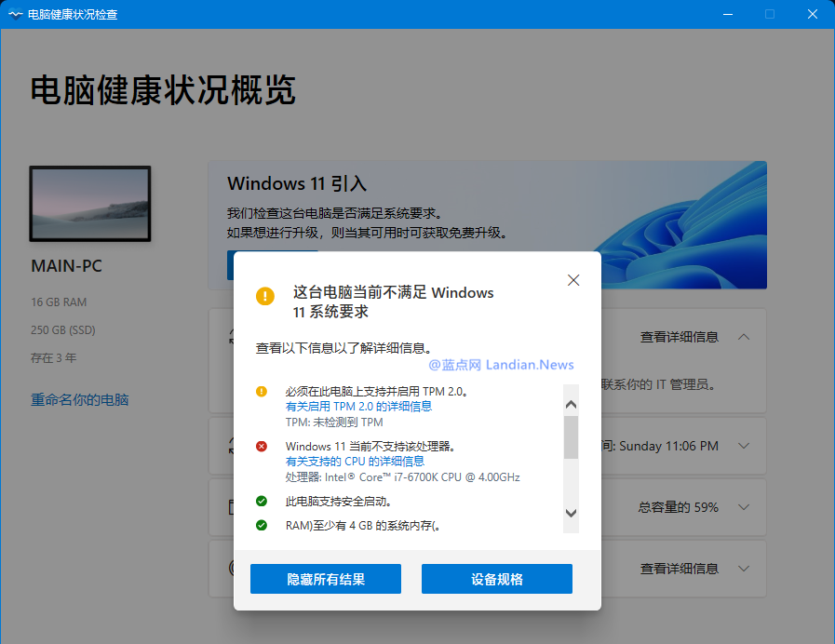Click the yellow warning icon beside dialog title
The image size is (835, 644).
pyautogui.click(x=265, y=296)
